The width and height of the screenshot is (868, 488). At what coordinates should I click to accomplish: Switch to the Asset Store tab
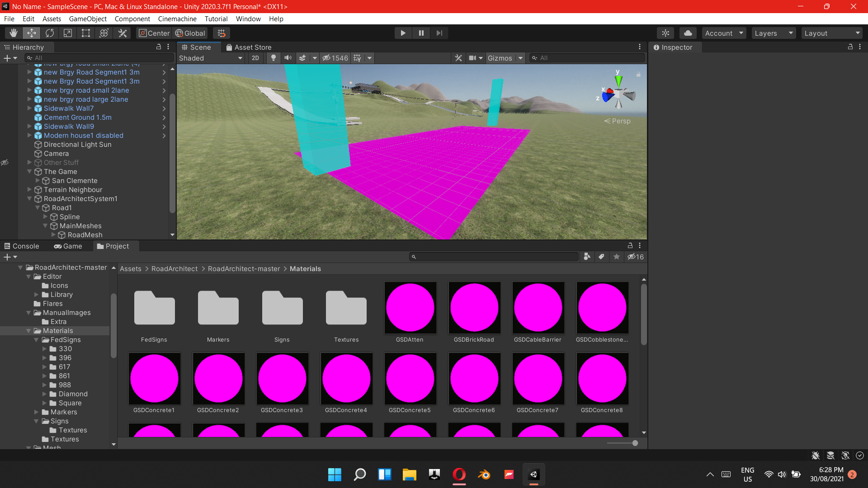point(249,47)
